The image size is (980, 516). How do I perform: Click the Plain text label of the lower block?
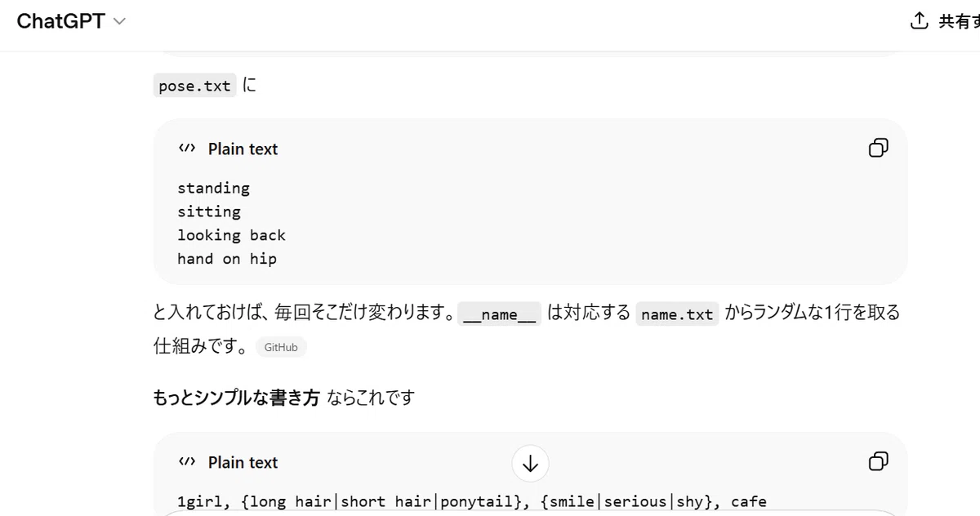243,463
